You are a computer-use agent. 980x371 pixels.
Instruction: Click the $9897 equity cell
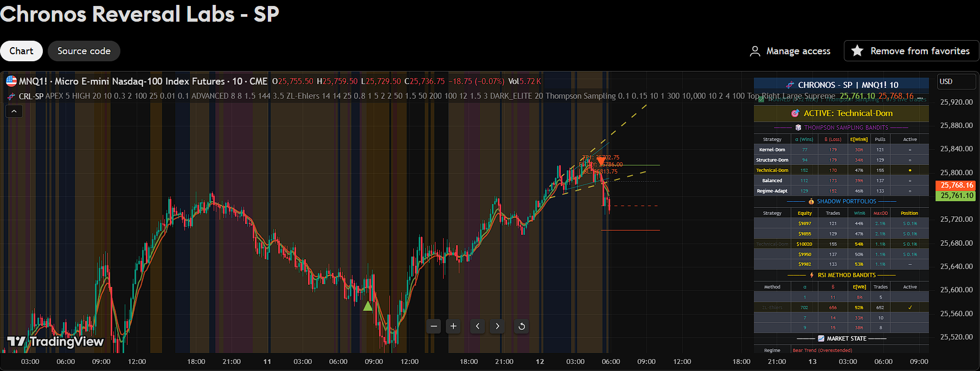tap(805, 223)
